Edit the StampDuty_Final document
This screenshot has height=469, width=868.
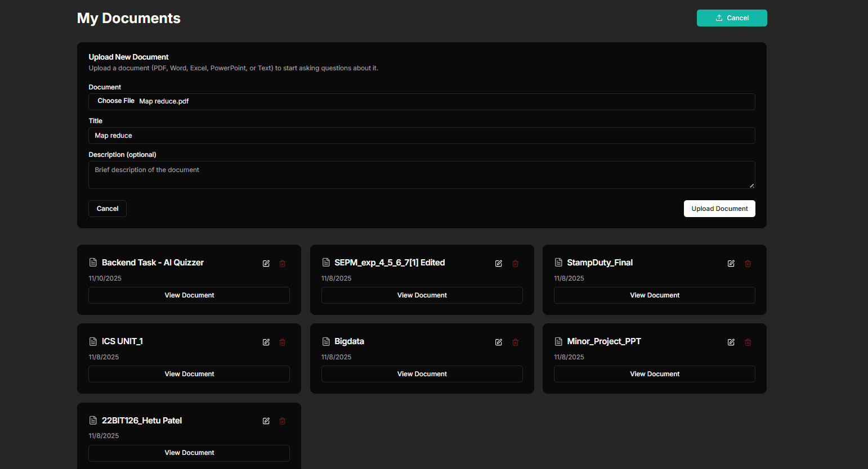(731, 263)
